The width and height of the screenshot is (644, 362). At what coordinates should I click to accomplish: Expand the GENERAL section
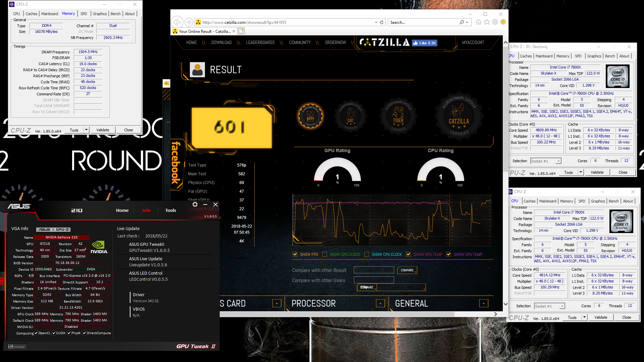484,304
